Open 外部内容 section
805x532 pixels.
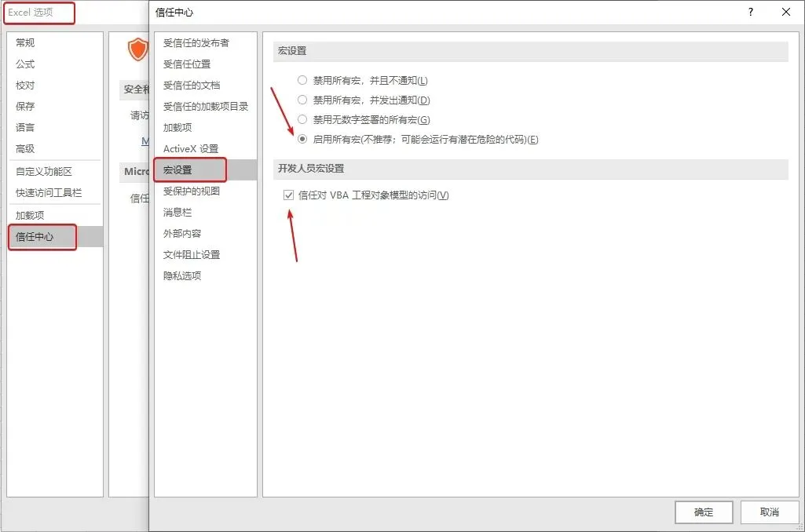(x=205, y=233)
